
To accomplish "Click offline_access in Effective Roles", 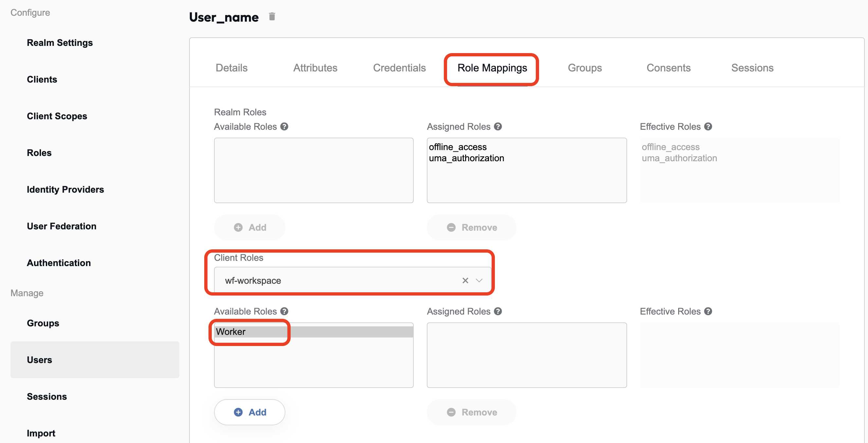I will [671, 147].
